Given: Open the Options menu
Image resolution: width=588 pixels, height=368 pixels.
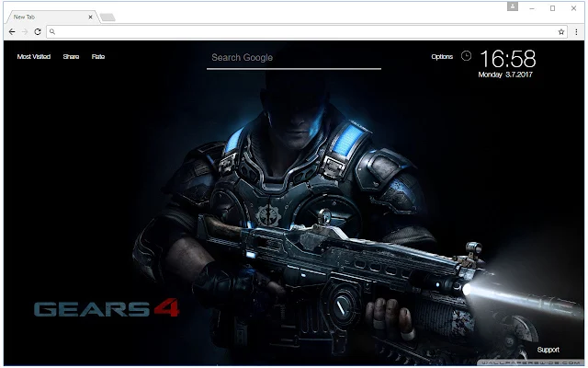Looking at the screenshot, I should 442,57.
